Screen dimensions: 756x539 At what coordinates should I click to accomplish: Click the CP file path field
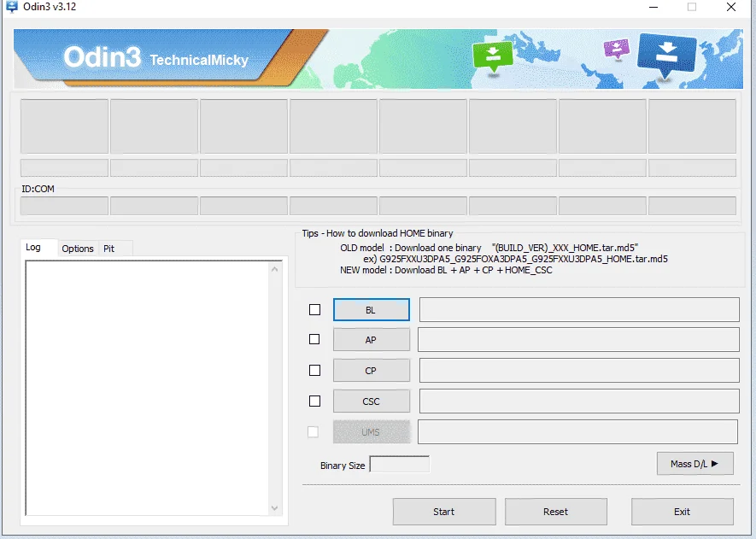point(579,370)
